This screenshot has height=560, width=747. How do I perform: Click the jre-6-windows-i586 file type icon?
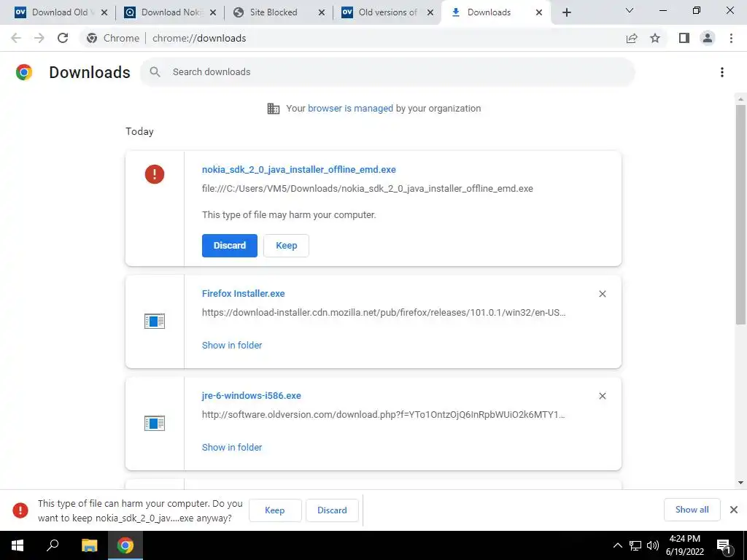[x=155, y=423]
